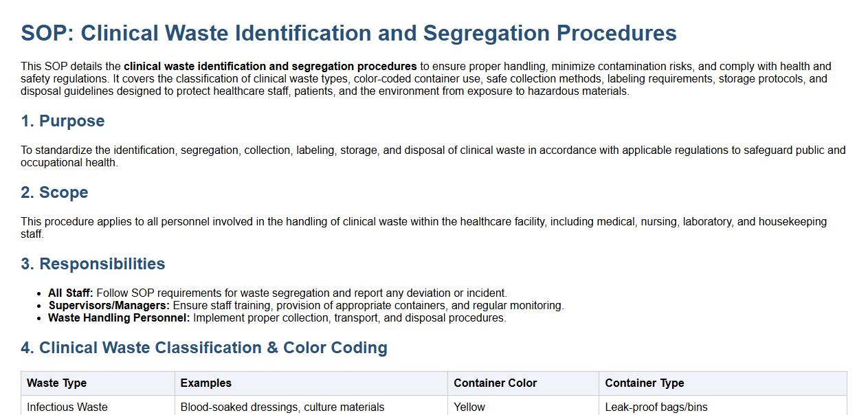Select the Clinical Waste Classification & Color Coding heading
The height and width of the screenshot is (415, 868).
204,348
